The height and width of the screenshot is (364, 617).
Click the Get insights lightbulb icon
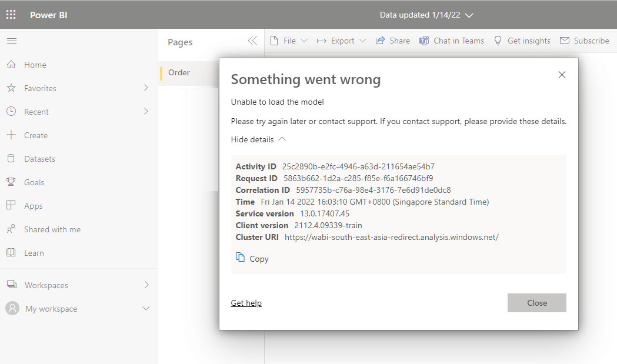coord(498,41)
